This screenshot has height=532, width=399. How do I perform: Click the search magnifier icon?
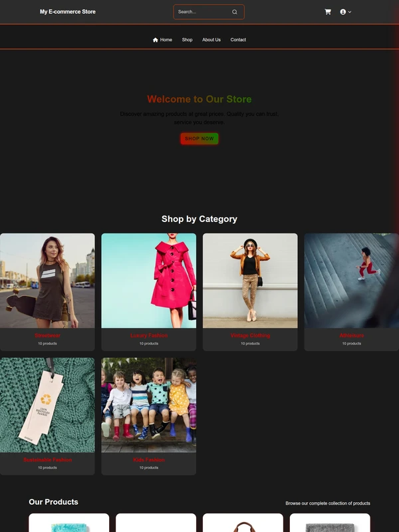pyautogui.click(x=235, y=12)
